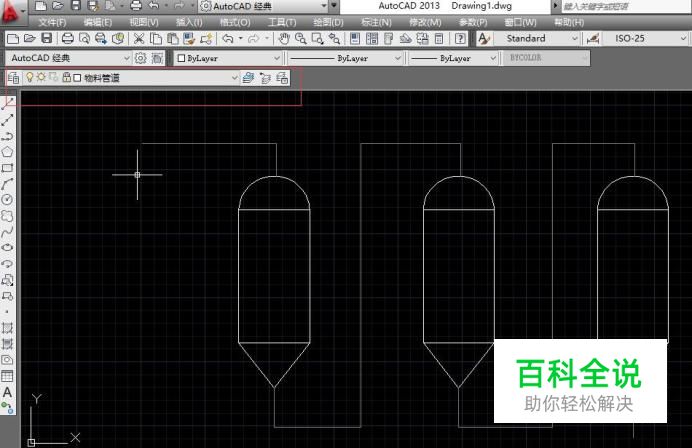Select the Rectangle draw tool
The height and width of the screenshot is (448, 692).
pos(8,168)
